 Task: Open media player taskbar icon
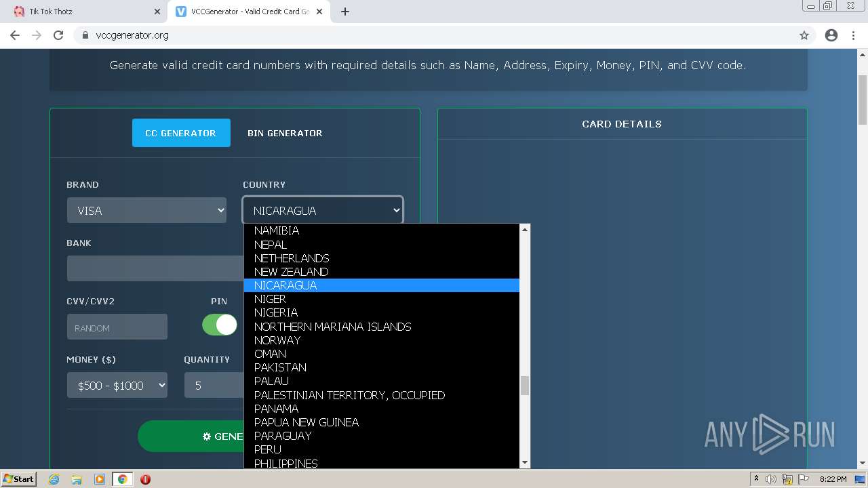pyautogui.click(x=100, y=479)
